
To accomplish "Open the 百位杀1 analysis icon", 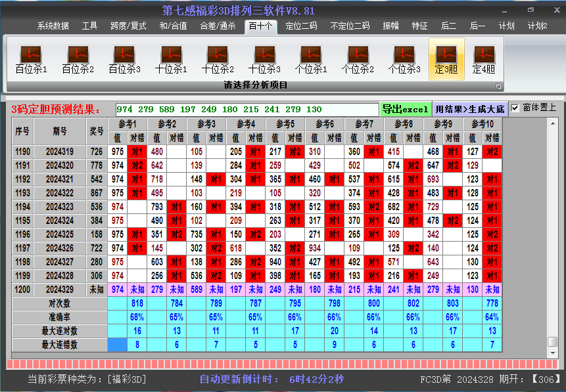I will pos(31,60).
